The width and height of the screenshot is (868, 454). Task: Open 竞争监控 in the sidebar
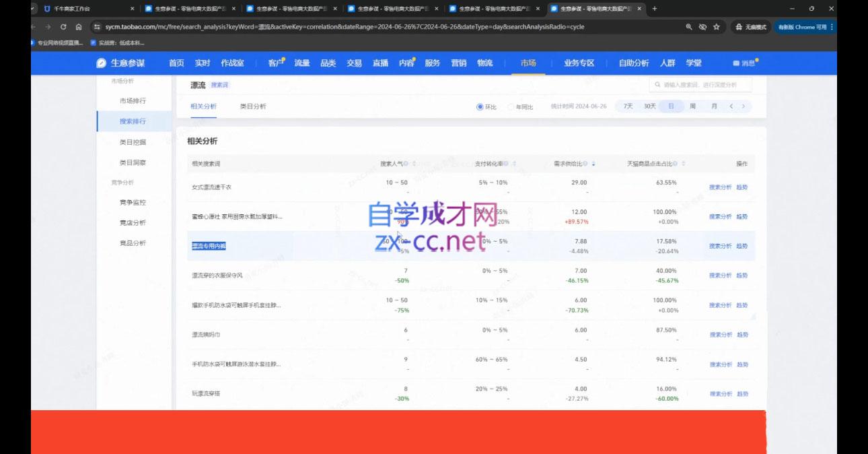[133, 202]
